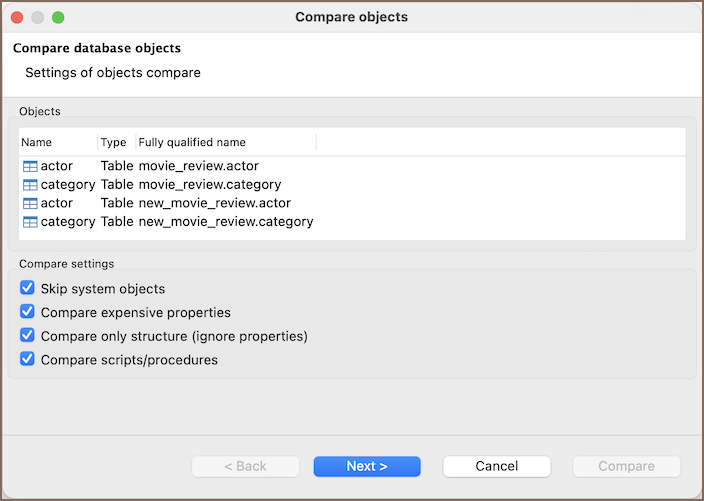Uncheck Compare scripts/procedures checkbox
Screen dimensions: 704x501
pos(27,360)
